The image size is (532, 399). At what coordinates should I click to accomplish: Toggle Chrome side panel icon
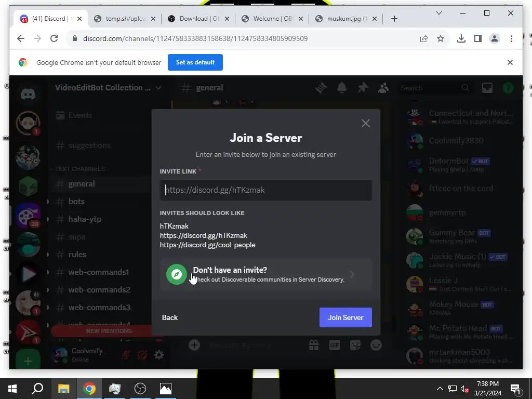tap(478, 38)
